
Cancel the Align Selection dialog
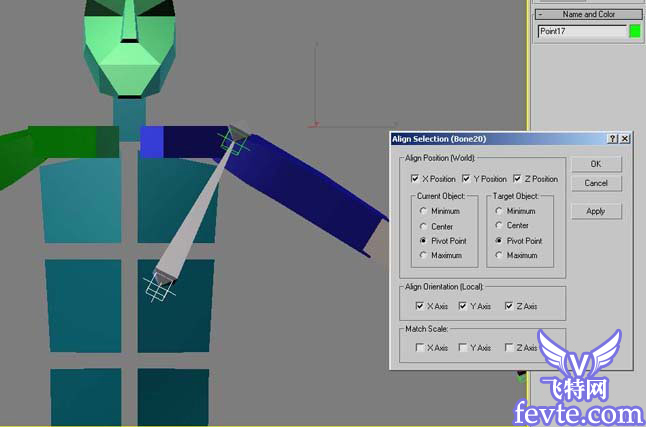pyautogui.click(x=596, y=183)
